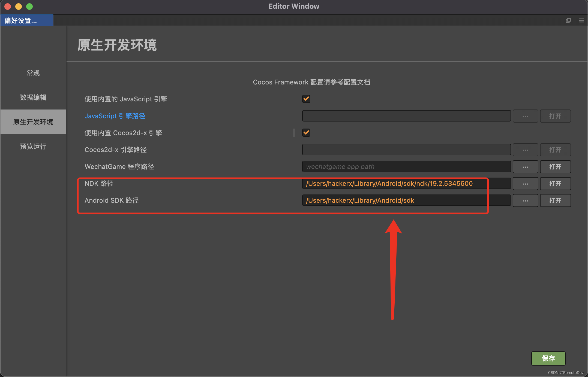Click the NDK 路径 label
The width and height of the screenshot is (588, 377).
(x=99, y=183)
